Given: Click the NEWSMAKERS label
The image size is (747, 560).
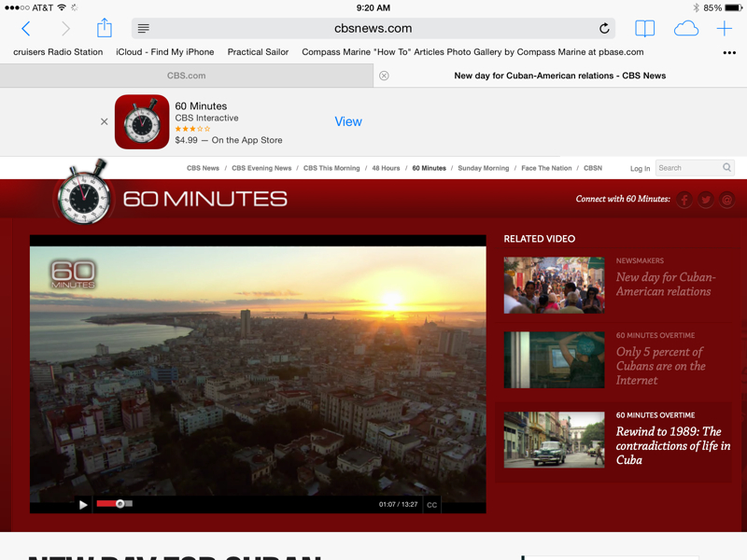Looking at the screenshot, I should pos(640,260).
